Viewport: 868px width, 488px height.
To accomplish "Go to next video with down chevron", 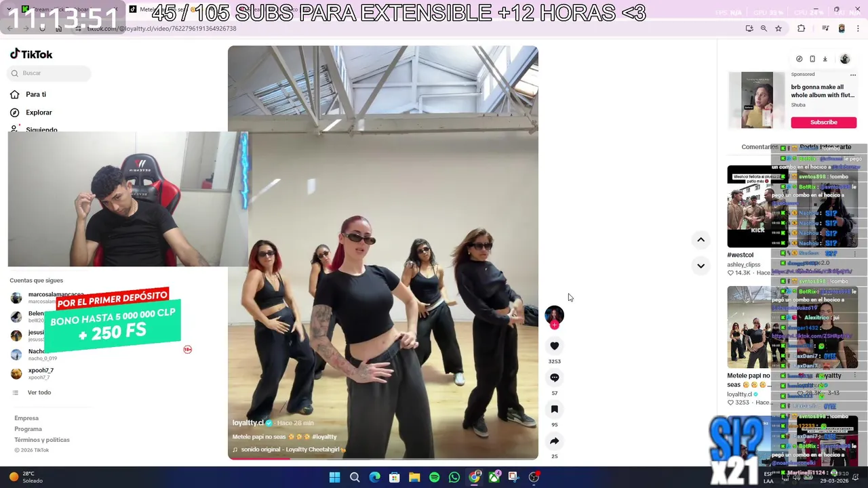I will (701, 266).
